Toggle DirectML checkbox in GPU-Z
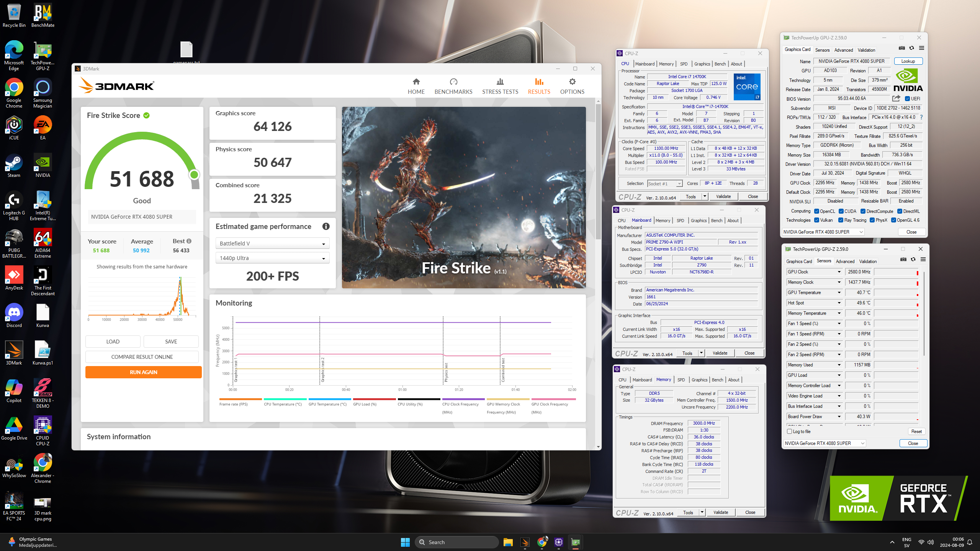Image resolution: width=980 pixels, height=551 pixels. point(900,211)
